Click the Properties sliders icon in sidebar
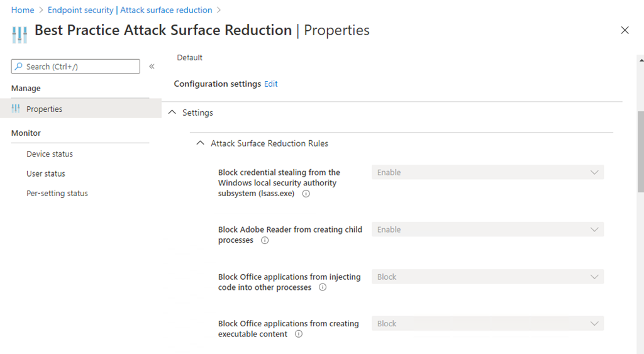 tap(16, 109)
